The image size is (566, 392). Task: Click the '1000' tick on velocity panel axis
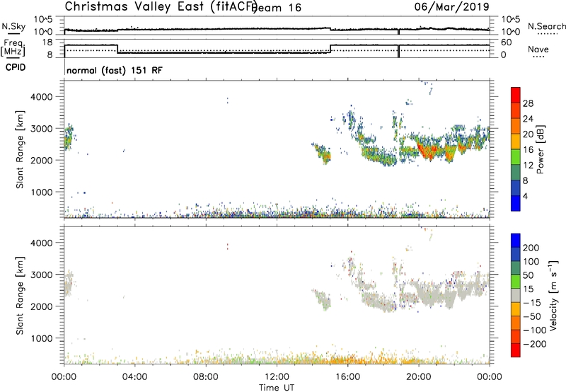coord(42,338)
